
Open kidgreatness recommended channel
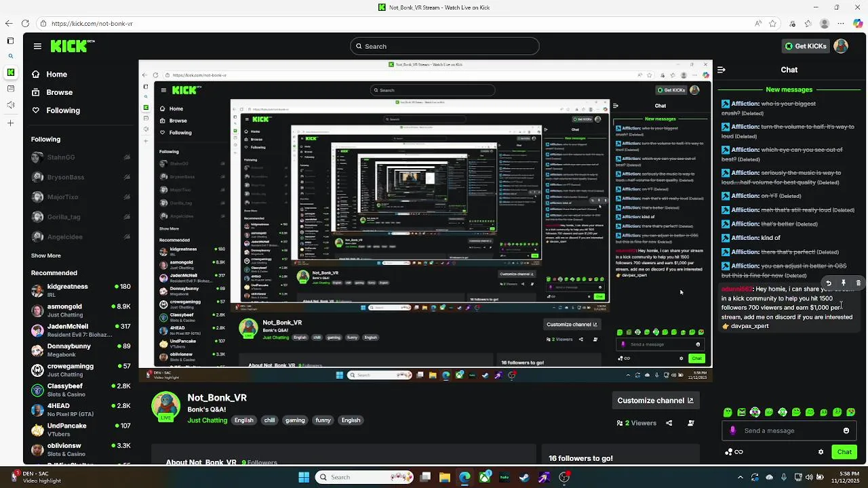(81, 290)
